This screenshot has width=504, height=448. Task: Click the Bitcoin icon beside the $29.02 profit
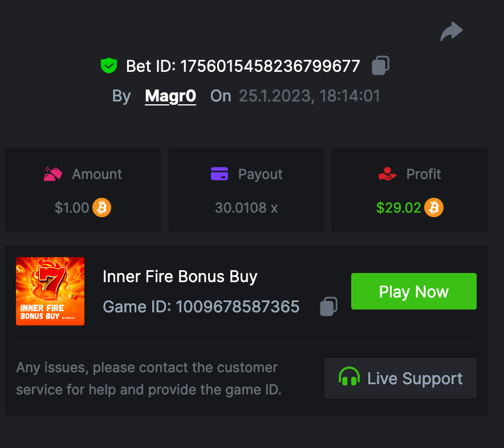click(x=434, y=207)
